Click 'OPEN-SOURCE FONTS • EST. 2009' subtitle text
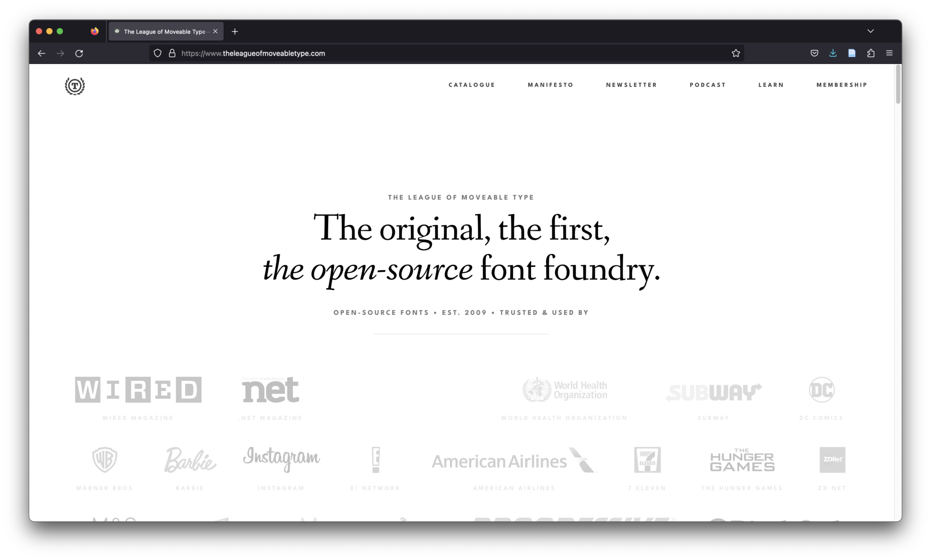The width and height of the screenshot is (931, 560). pyautogui.click(x=410, y=313)
